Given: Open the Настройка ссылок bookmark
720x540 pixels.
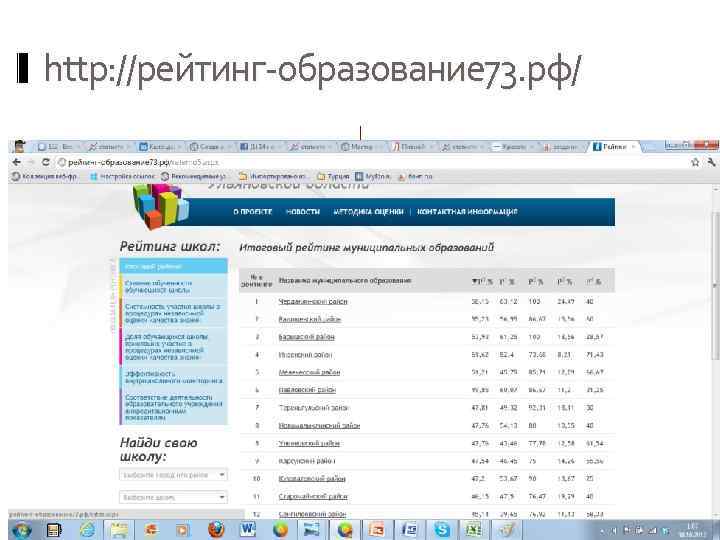Looking at the screenshot, I should (122, 176).
